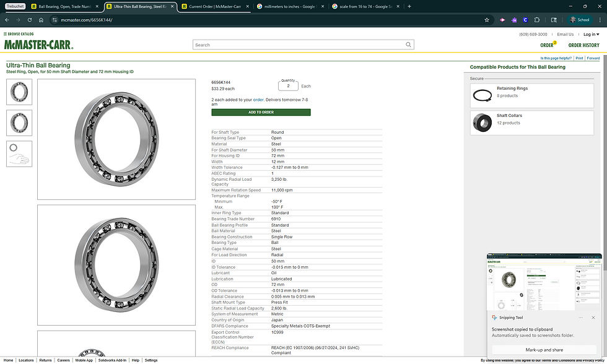Image resolution: width=607 pixels, height=364 pixels.
Task: Click the pink arrow extension icon
Action: (502, 20)
